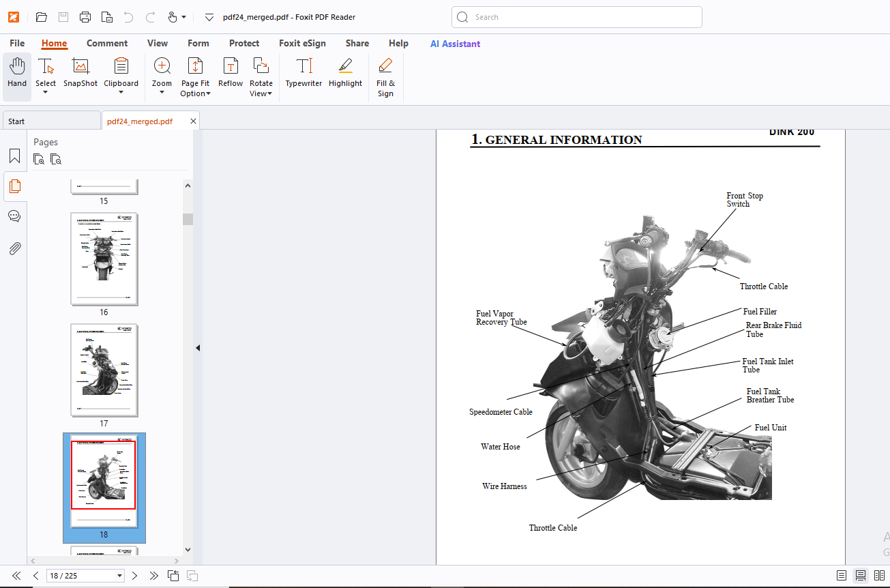Screen dimensions: 890x588
Task: Click the Reflow icon
Action: [x=231, y=73]
